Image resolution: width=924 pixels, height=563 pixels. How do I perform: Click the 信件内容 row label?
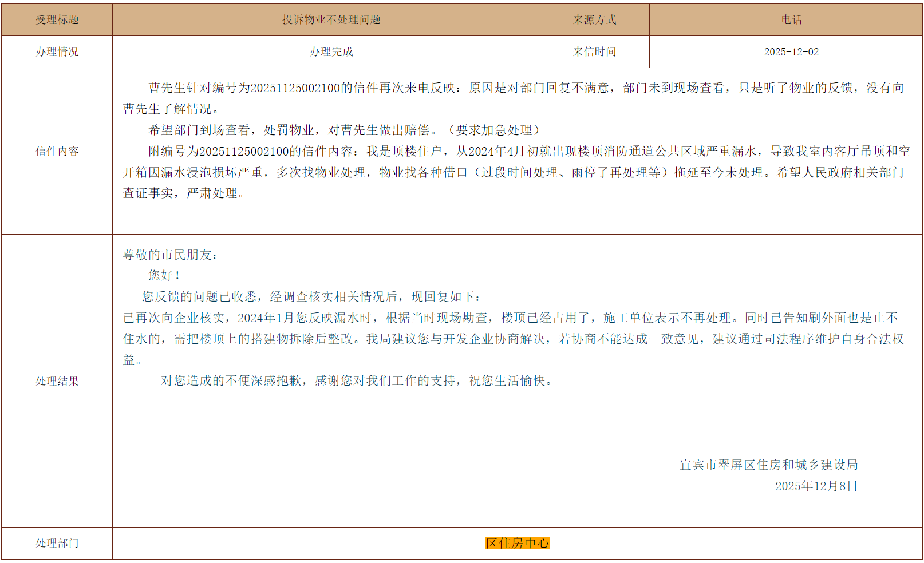pos(57,151)
